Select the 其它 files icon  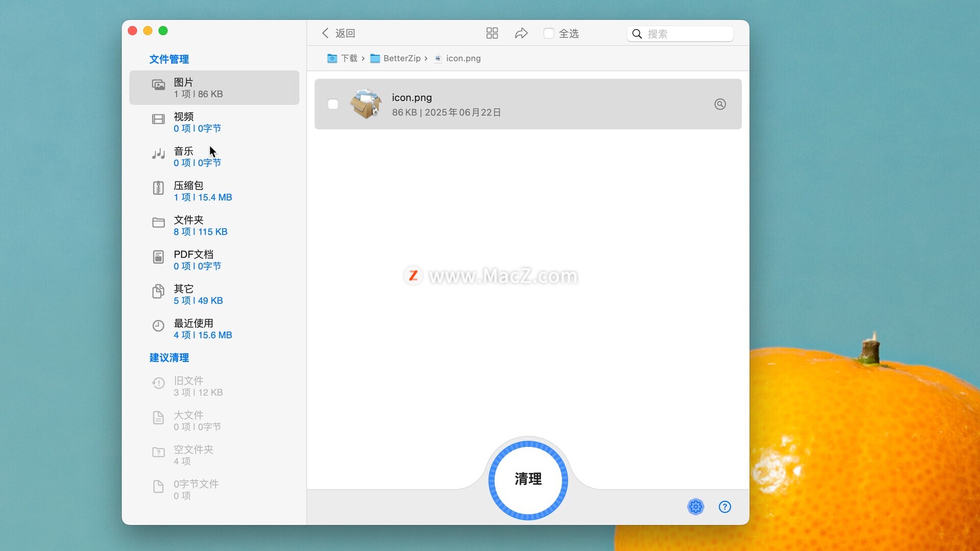click(x=158, y=291)
